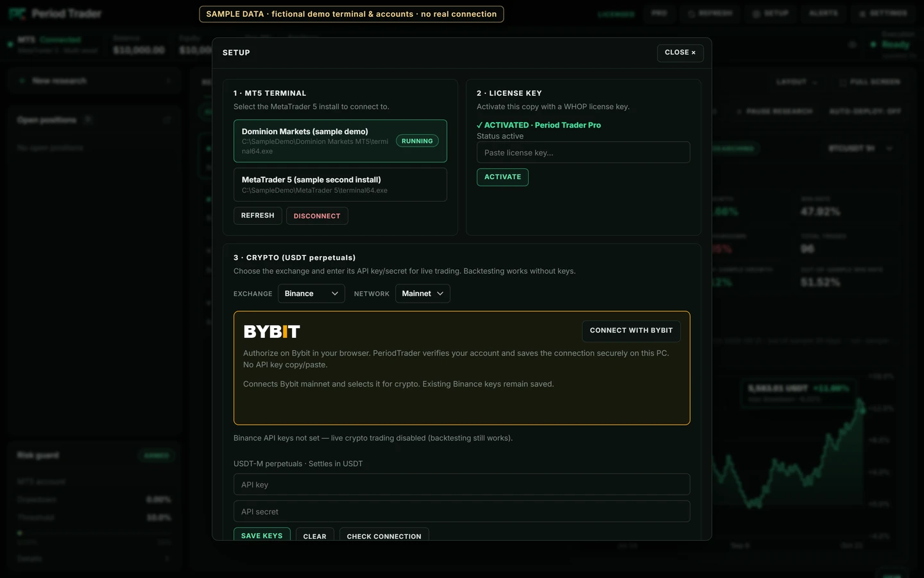Focus the Paste license key field
The width and height of the screenshot is (924, 578).
pyautogui.click(x=583, y=152)
